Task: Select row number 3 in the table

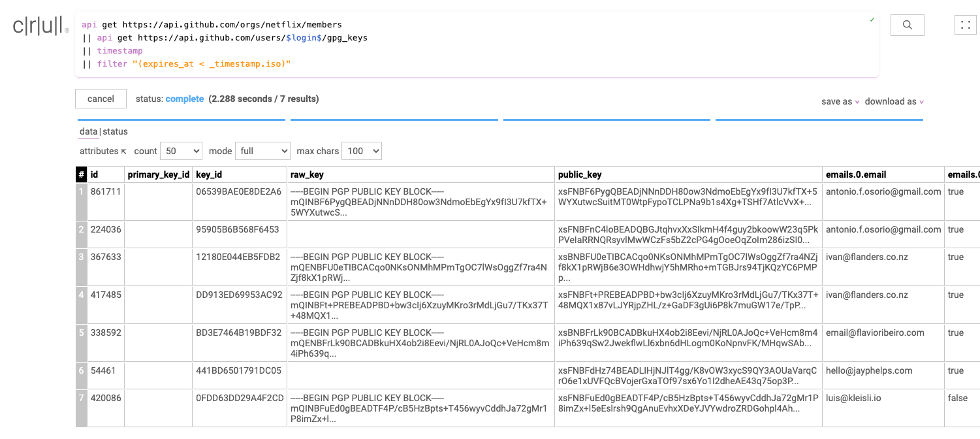Action: [82, 257]
